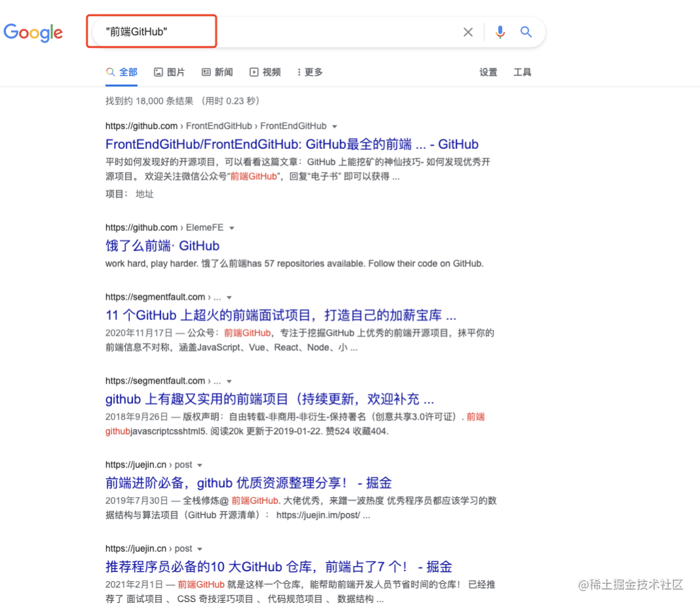This screenshot has height=608, width=700.
Task: Open 工具 options
Action: (x=522, y=72)
